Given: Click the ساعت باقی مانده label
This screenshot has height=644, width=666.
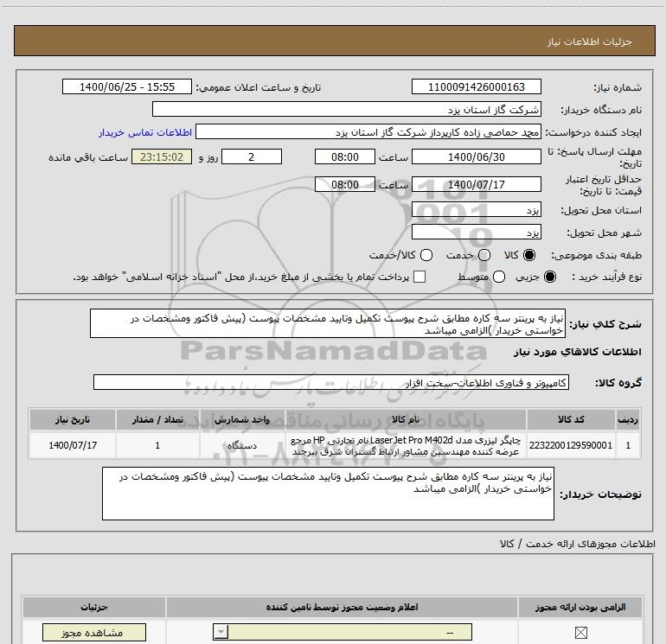Looking at the screenshot, I should [88, 157].
